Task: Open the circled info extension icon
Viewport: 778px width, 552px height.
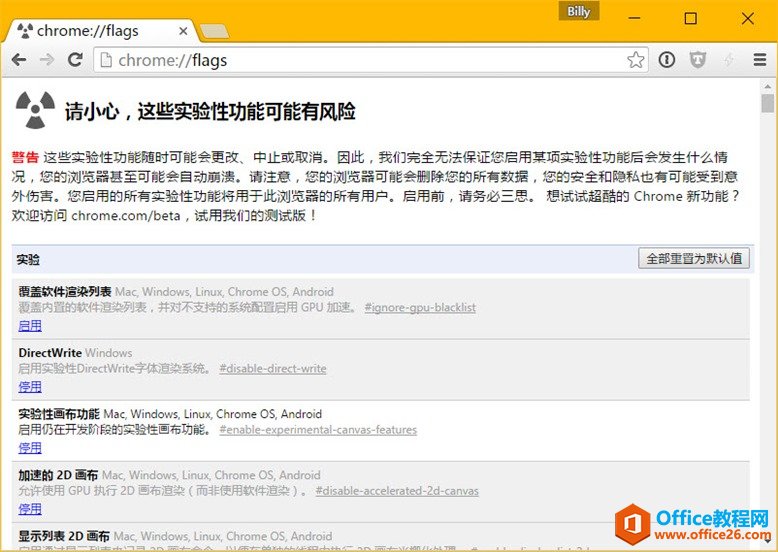Action: coord(666,60)
